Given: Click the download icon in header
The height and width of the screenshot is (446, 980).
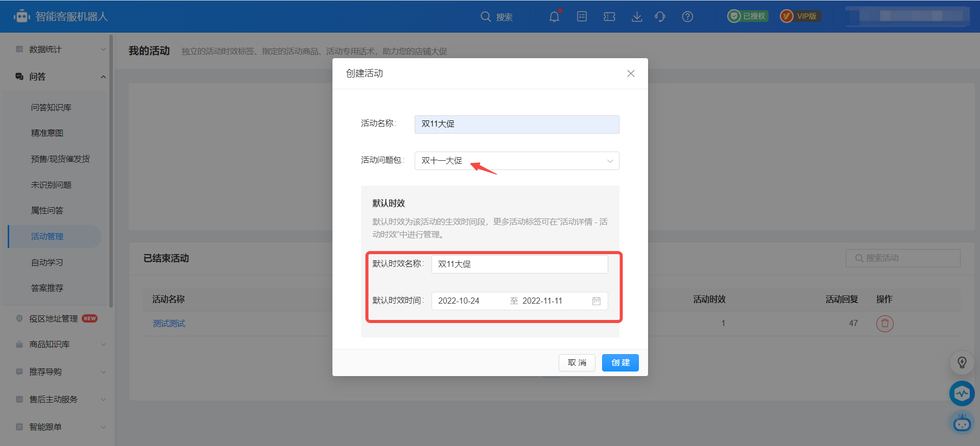Looking at the screenshot, I should pyautogui.click(x=637, y=17).
